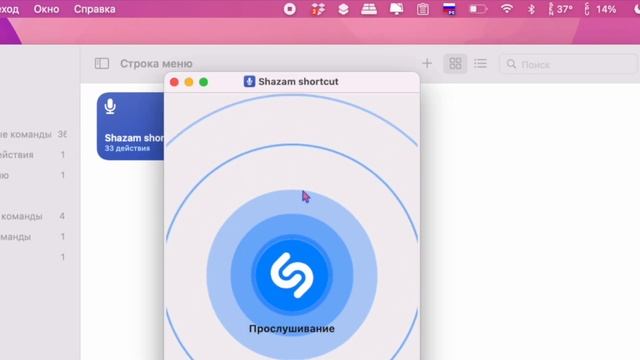The image size is (640, 360).
Task: Open the clipboard menu bar icon
Action: tap(422, 9)
